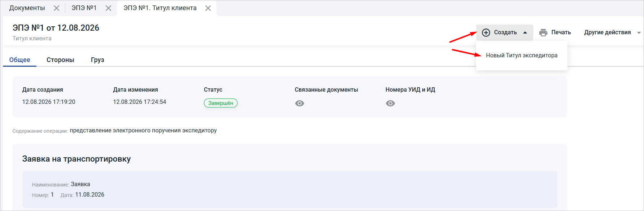Screen dimensions: 644x211
Task: Close the Документы tab
Action: pyautogui.click(x=56, y=8)
